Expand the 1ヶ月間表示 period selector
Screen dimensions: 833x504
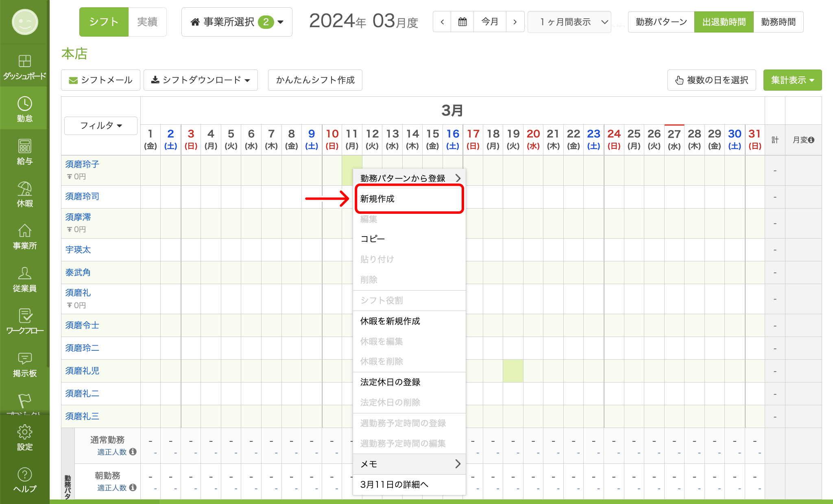pyautogui.click(x=569, y=22)
